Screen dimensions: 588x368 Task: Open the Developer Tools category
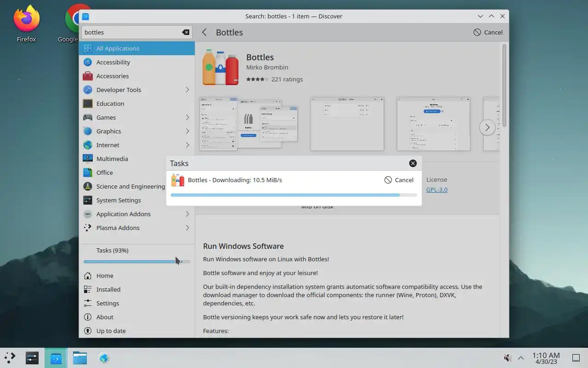(137, 90)
